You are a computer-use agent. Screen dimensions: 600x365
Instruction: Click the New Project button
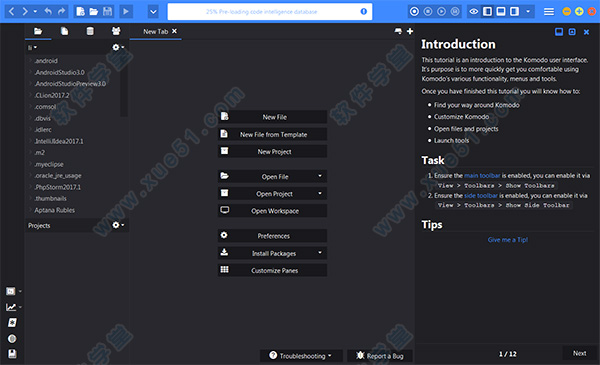coord(272,152)
